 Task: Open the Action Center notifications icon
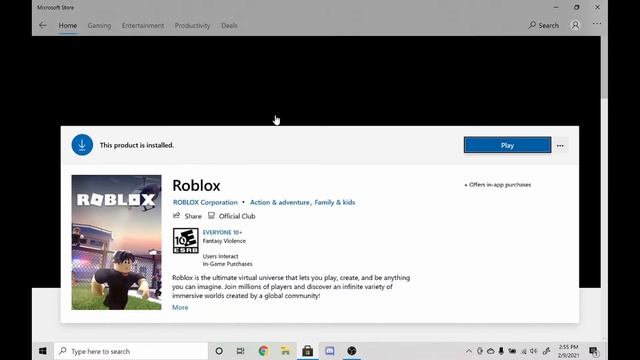tap(593, 351)
